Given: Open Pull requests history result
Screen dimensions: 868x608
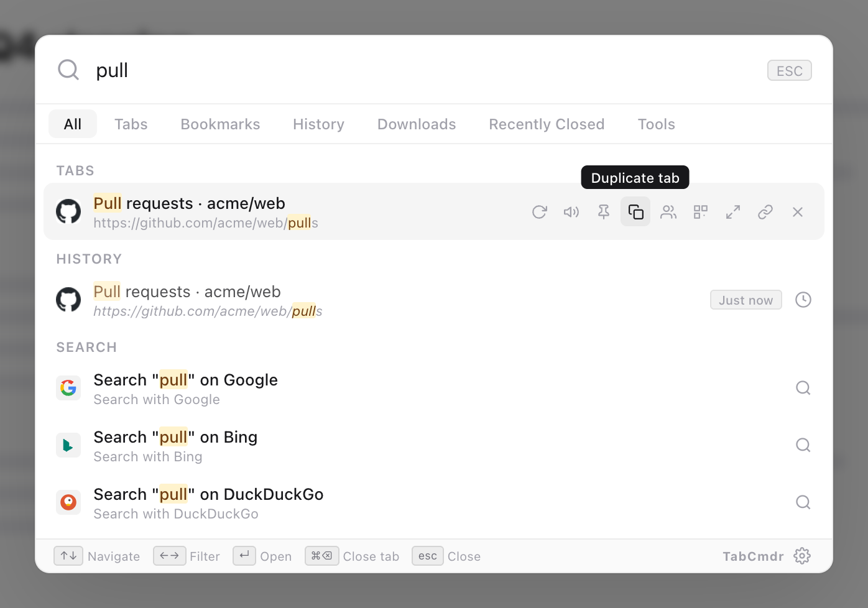Looking at the screenshot, I should point(434,300).
